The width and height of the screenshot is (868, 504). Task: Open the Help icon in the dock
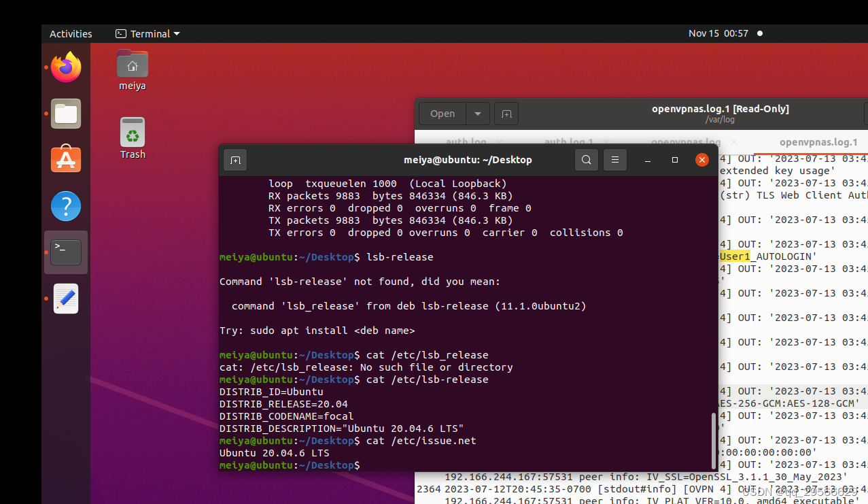click(66, 206)
